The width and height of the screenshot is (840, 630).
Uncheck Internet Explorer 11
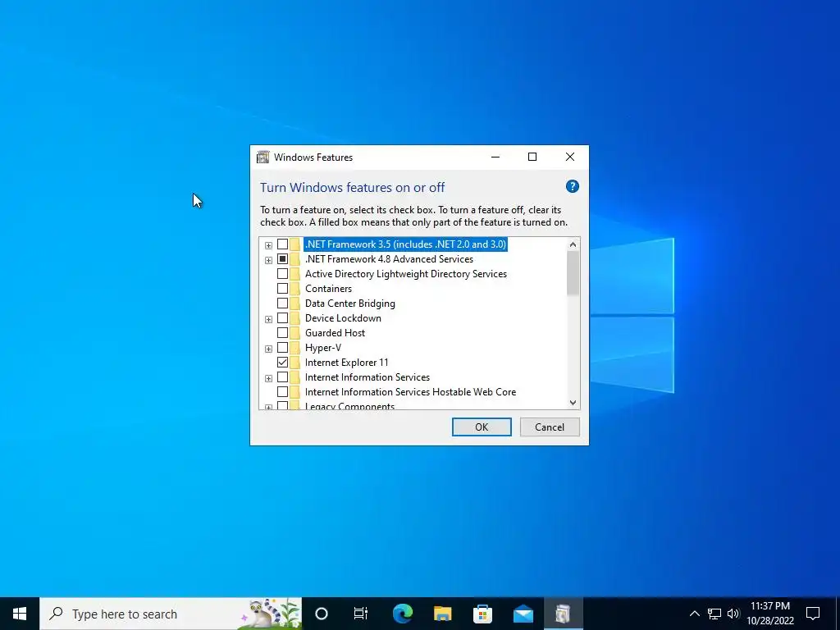pos(282,363)
